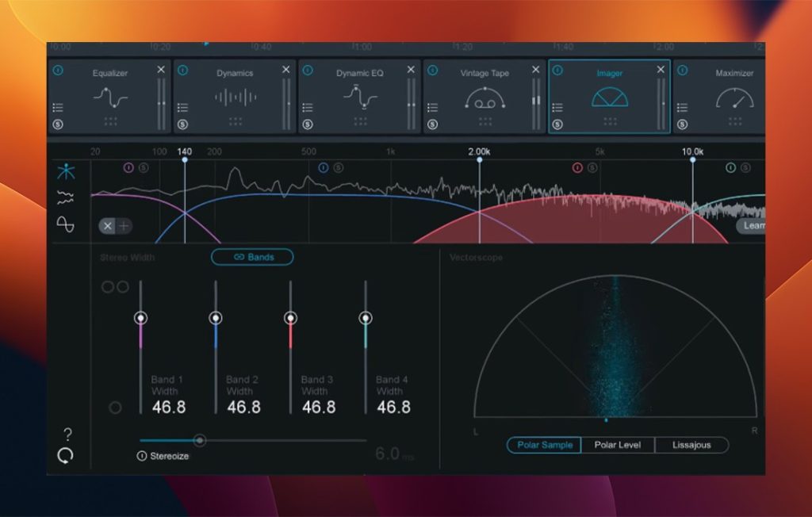
Task: Open help via the question mark icon
Action: 67,435
